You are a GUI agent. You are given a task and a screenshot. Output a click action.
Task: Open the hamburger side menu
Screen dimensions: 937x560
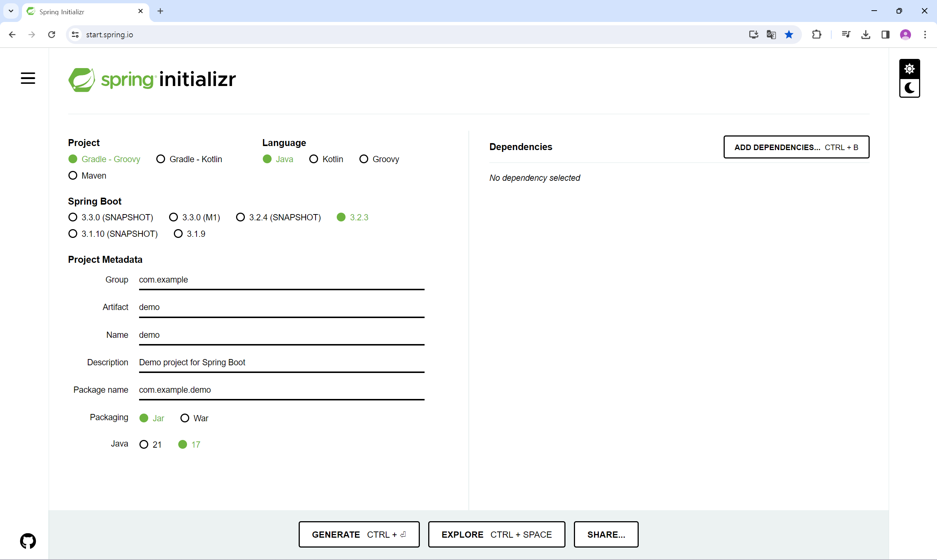point(27,78)
